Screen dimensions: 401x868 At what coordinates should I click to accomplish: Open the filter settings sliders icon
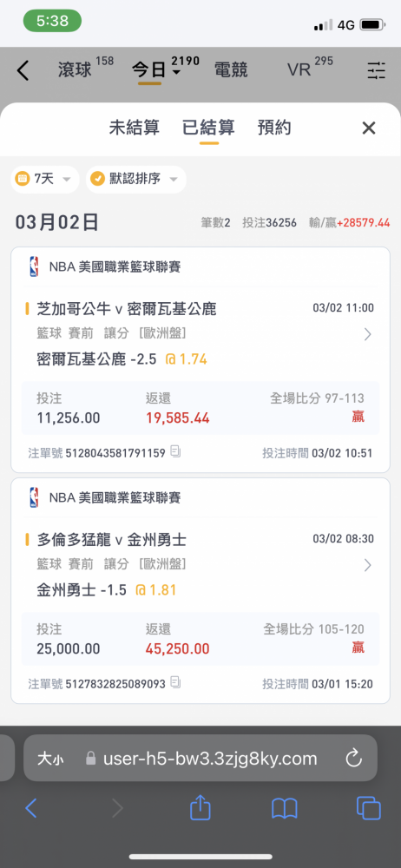click(x=376, y=71)
